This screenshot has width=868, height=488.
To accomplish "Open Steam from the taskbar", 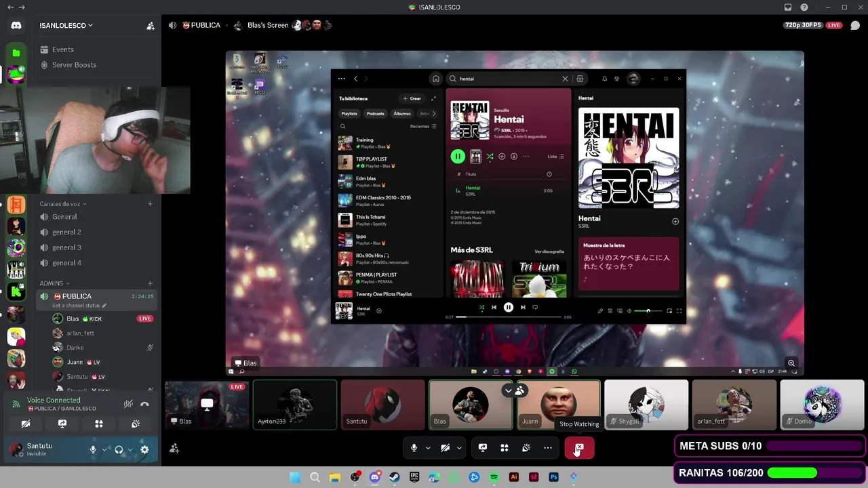I will [x=394, y=477].
